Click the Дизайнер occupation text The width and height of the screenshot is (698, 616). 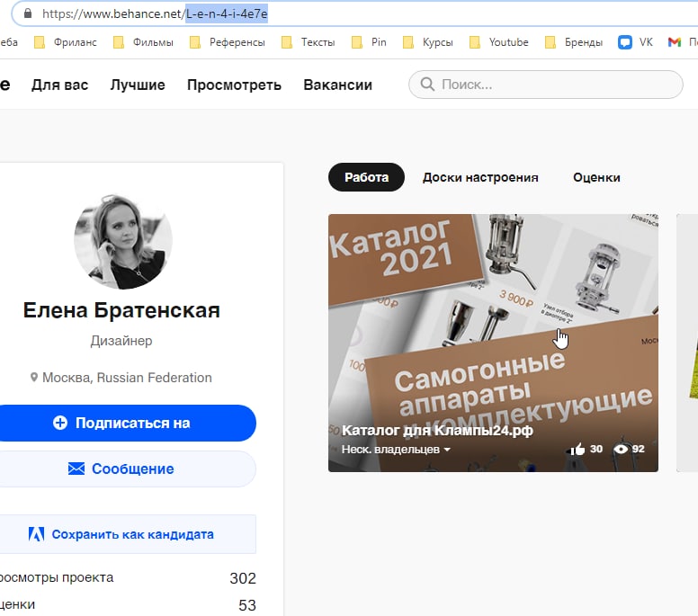point(121,341)
